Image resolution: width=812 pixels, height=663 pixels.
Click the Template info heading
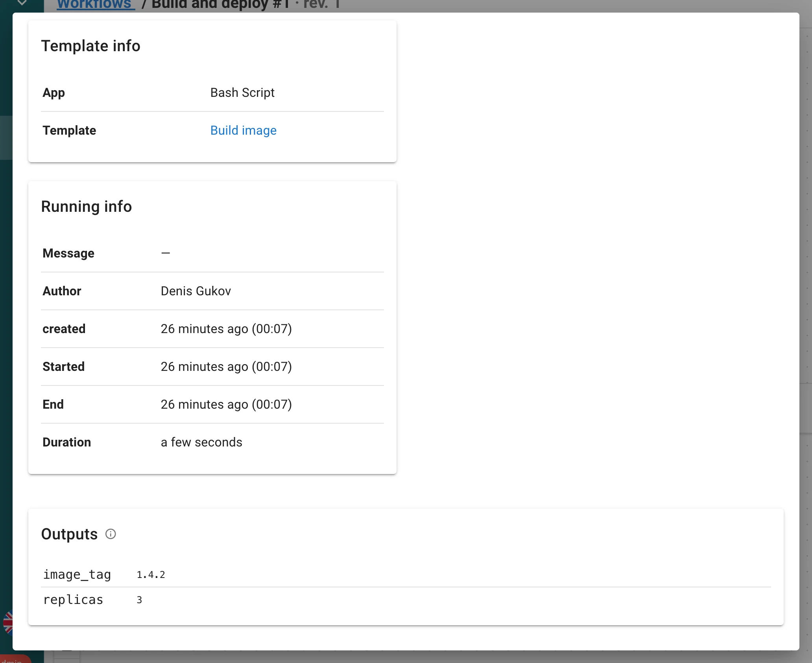[x=90, y=46]
